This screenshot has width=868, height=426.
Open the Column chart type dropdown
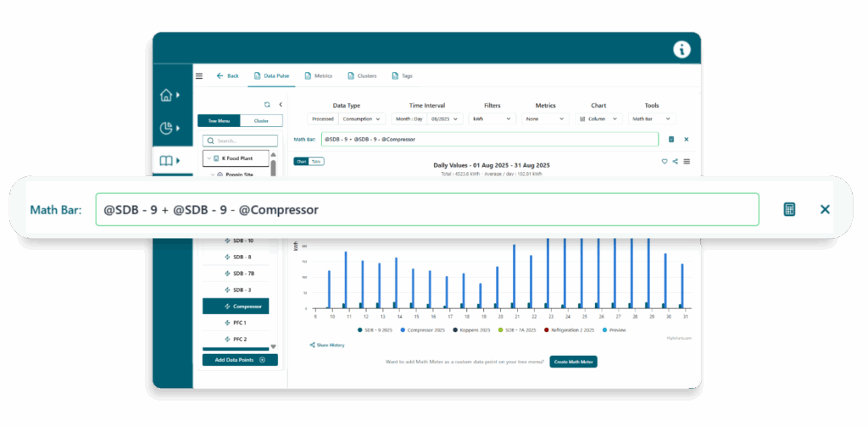click(x=600, y=119)
